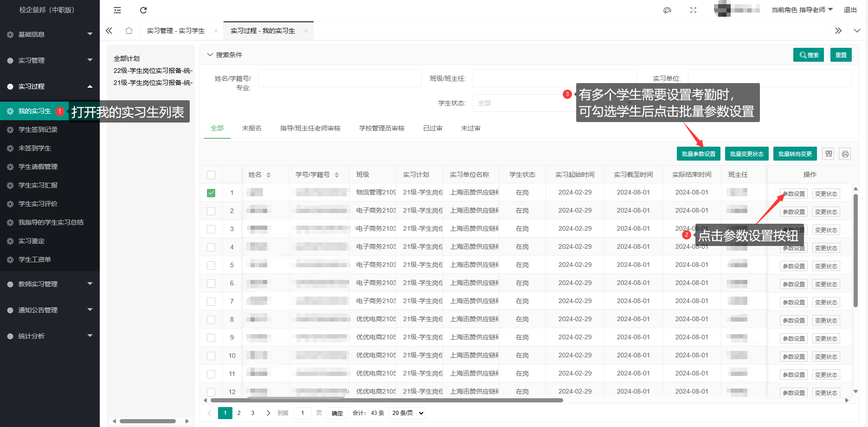
Task: Click the 批量参数设置 button
Action: 698,154
